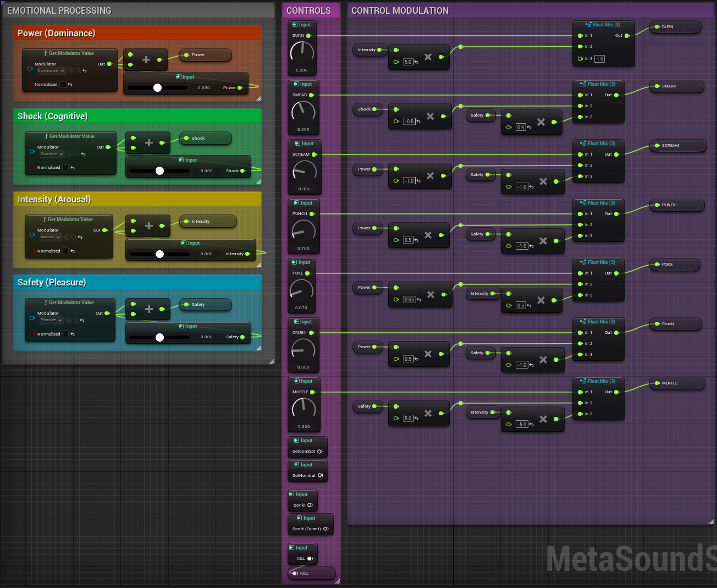Click the SetCombat trigger pin
Viewport: 717px width, 588px height.
click(320, 452)
